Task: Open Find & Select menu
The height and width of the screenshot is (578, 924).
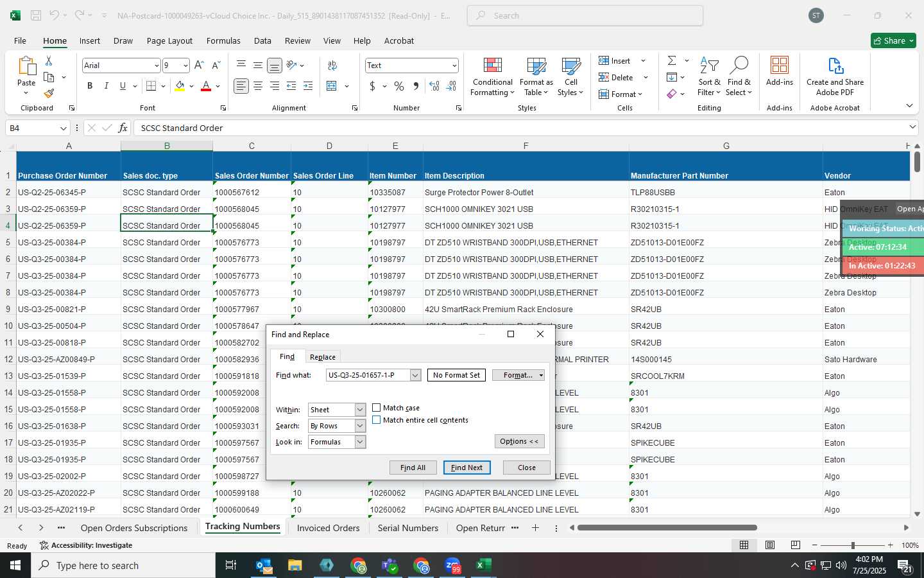Action: coord(739,77)
